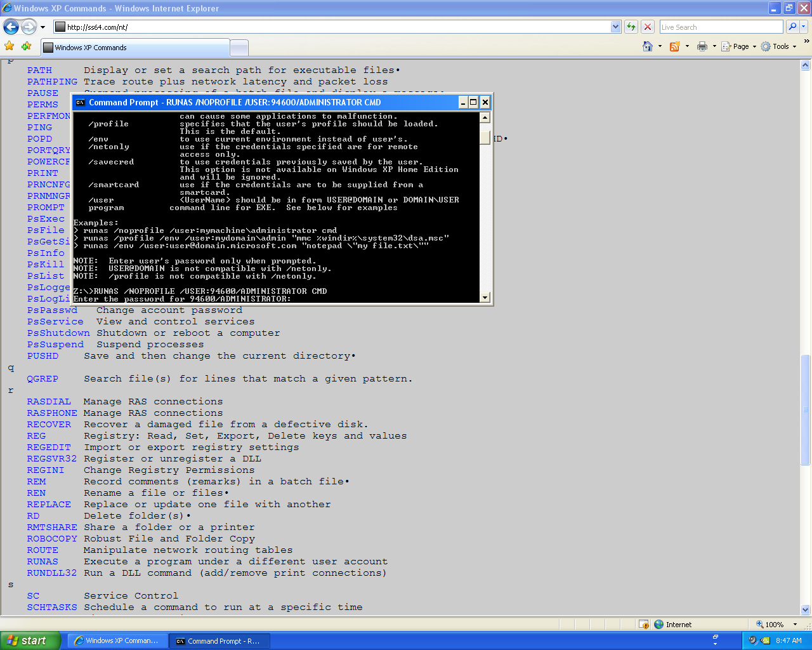Open the Tools menu
The height and width of the screenshot is (650, 812).
coord(779,46)
